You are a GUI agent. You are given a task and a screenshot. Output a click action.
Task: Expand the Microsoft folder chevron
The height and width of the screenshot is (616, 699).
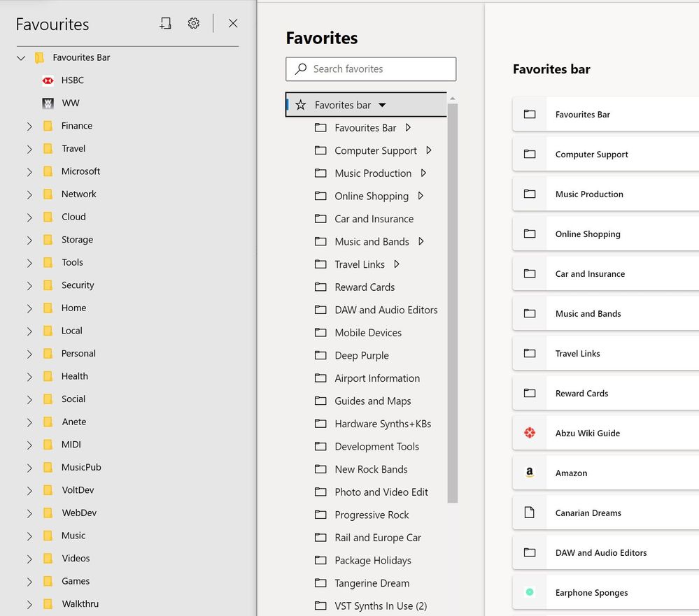[x=29, y=172]
